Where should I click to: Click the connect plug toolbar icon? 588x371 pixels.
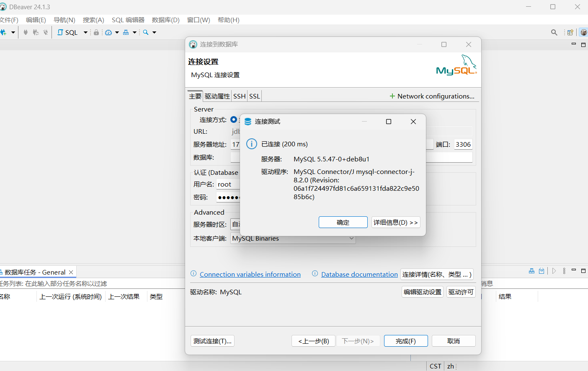click(x=26, y=32)
